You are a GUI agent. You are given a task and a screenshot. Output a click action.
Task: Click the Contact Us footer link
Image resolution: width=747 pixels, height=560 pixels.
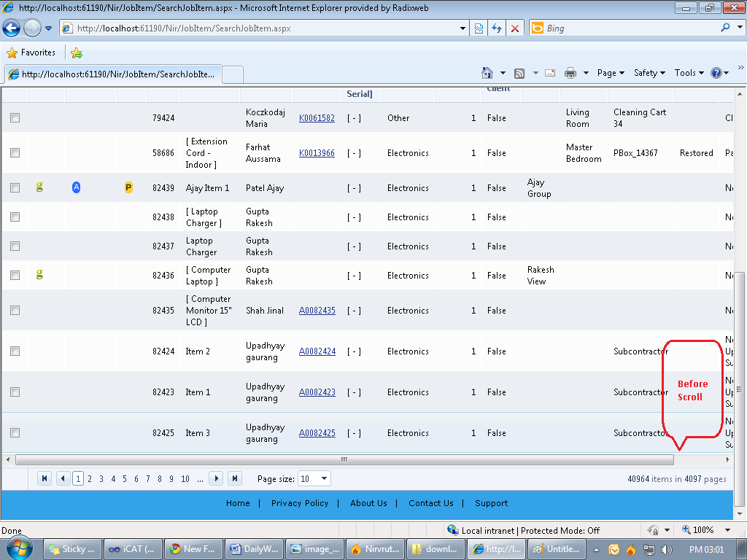[x=431, y=503]
